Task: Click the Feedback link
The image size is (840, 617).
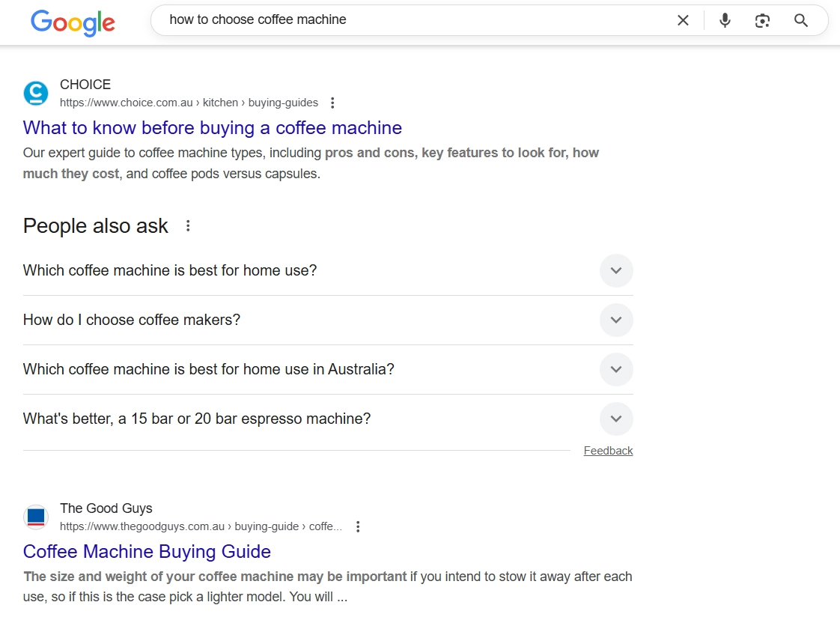Action: click(608, 451)
